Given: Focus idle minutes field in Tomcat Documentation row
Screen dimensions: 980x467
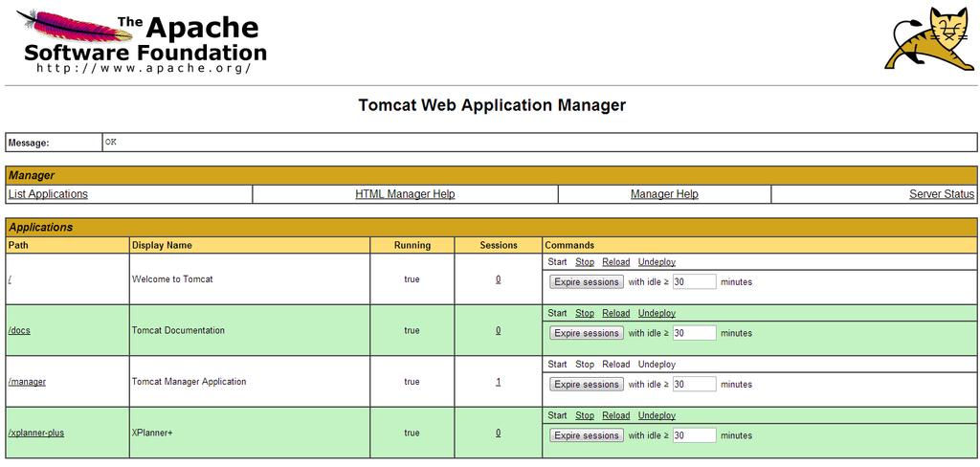Looking at the screenshot, I should tap(695, 333).
